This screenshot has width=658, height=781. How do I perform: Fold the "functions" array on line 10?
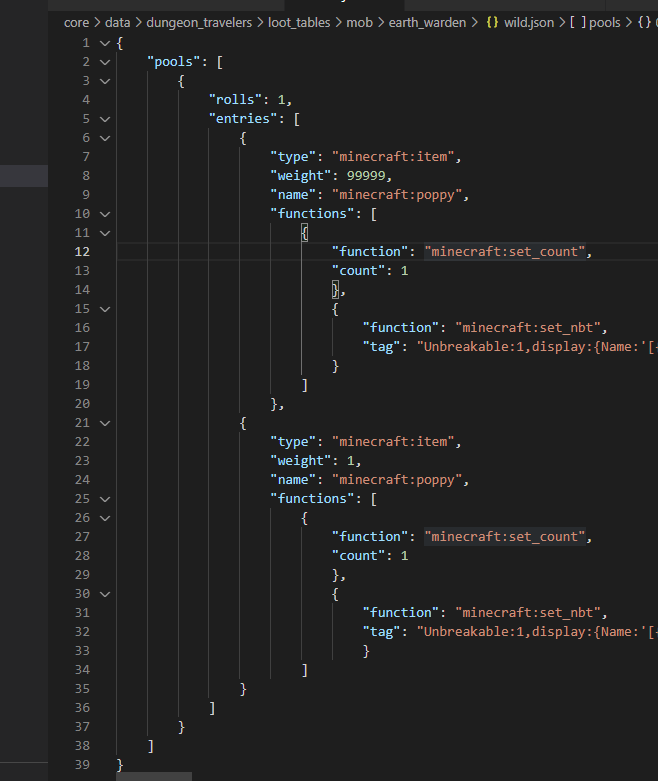coord(106,214)
